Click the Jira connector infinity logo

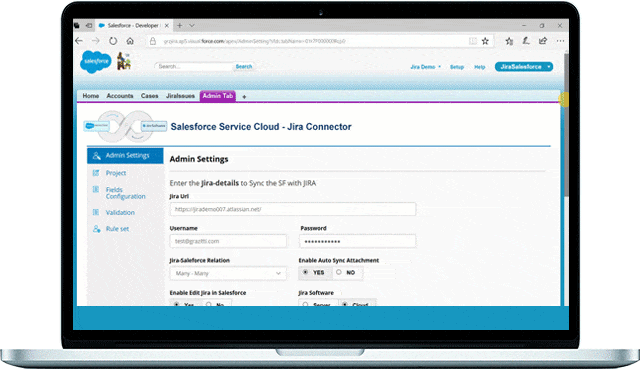(x=125, y=126)
